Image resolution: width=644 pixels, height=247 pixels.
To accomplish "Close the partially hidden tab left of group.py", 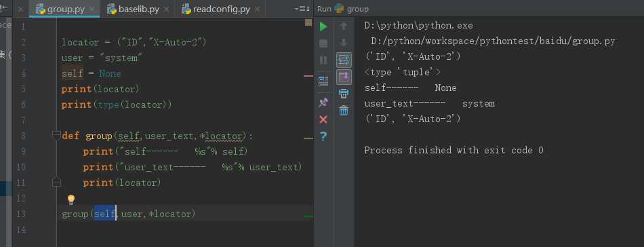I will (20, 9).
